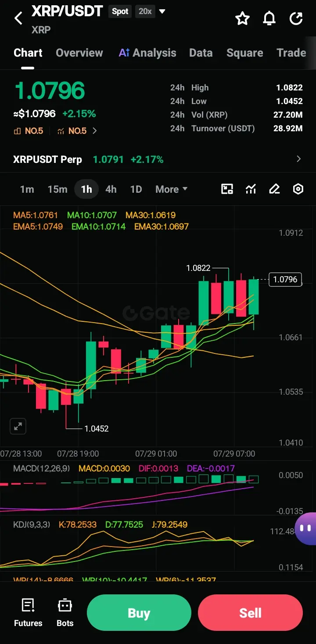The width and height of the screenshot is (316, 644).
Task: Select the 4h timeframe
Action: pyautogui.click(x=111, y=189)
